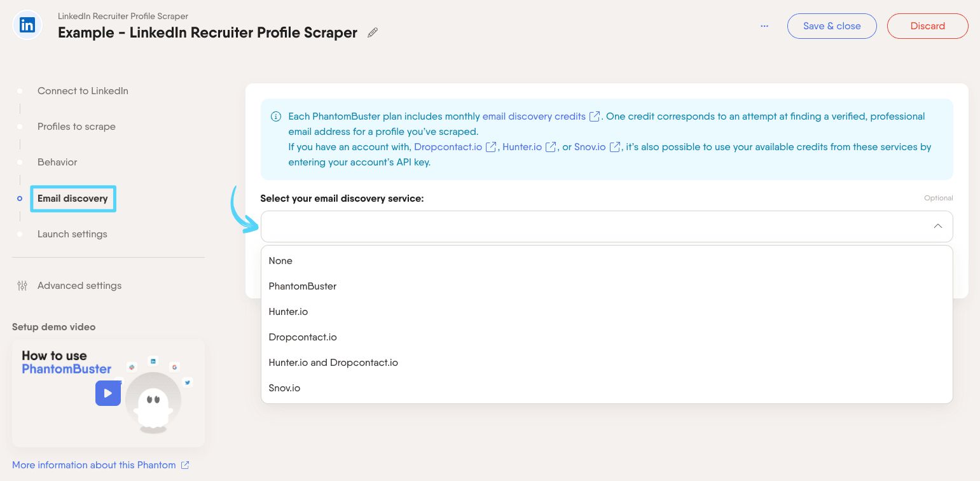
Task: Jump to Launch settings step
Action: (x=72, y=234)
